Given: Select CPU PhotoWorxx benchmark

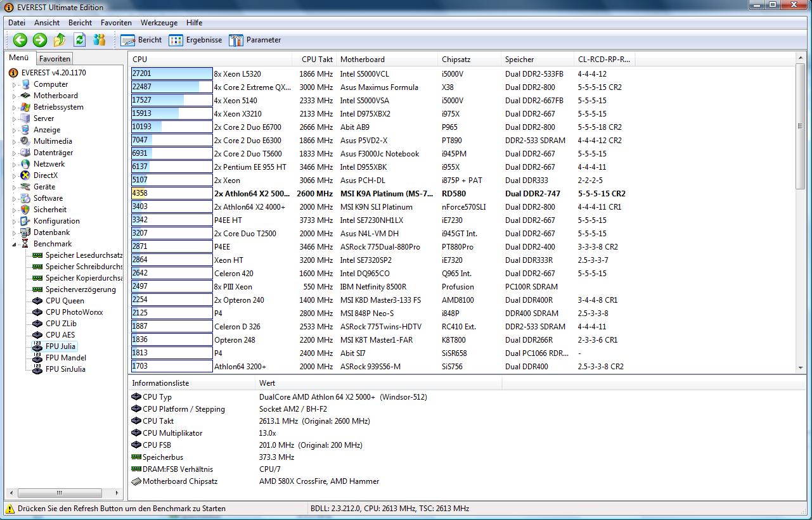Looking at the screenshot, I should [x=68, y=312].
